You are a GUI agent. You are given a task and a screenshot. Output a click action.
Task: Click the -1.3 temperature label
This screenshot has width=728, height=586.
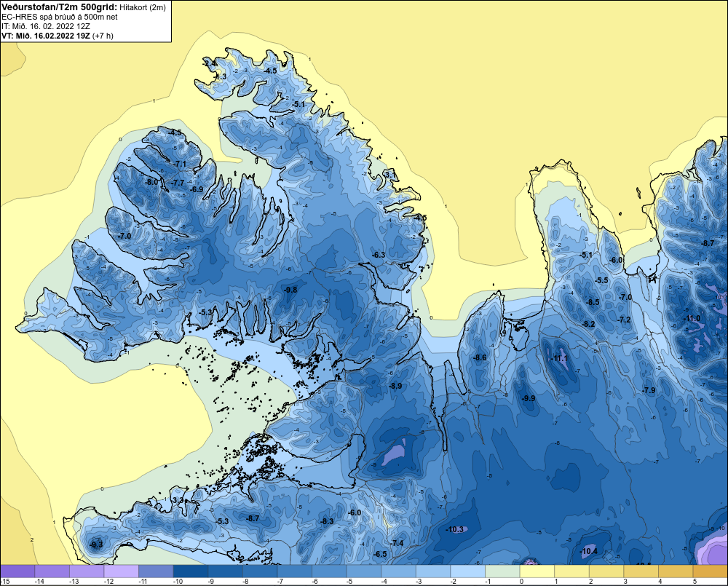[x=220, y=76]
